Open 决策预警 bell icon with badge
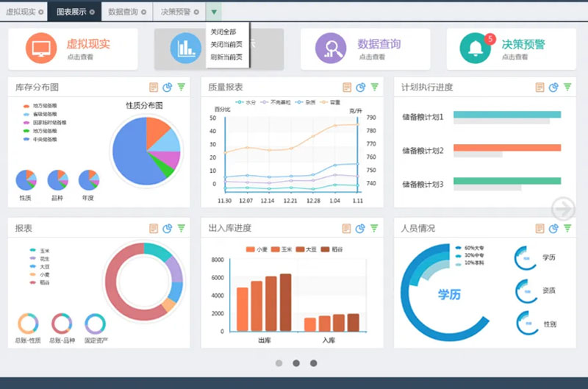The height and width of the screenshot is (389, 588). point(476,49)
